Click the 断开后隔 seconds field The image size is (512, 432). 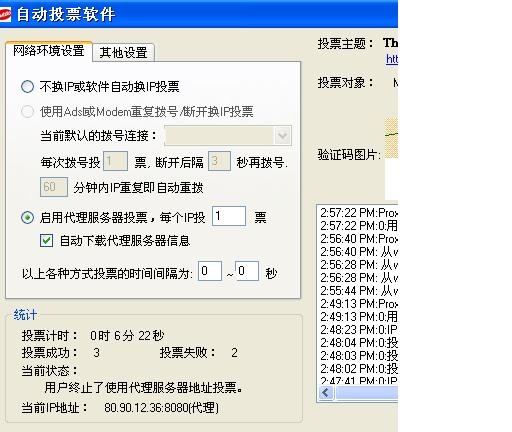pos(219,161)
